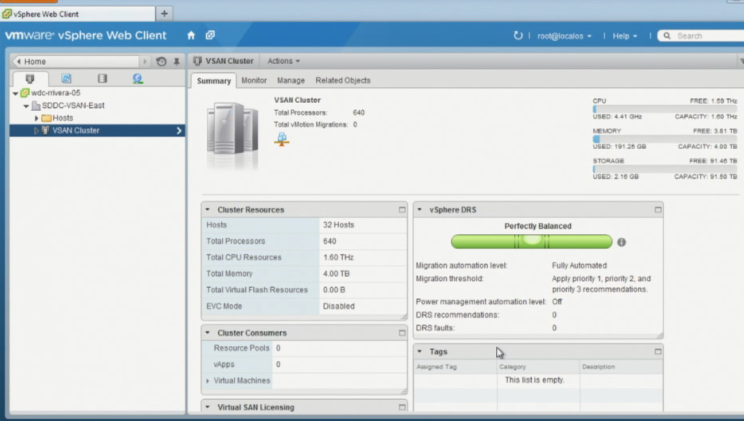
Task: Click the root@localos user menu
Action: (x=561, y=35)
